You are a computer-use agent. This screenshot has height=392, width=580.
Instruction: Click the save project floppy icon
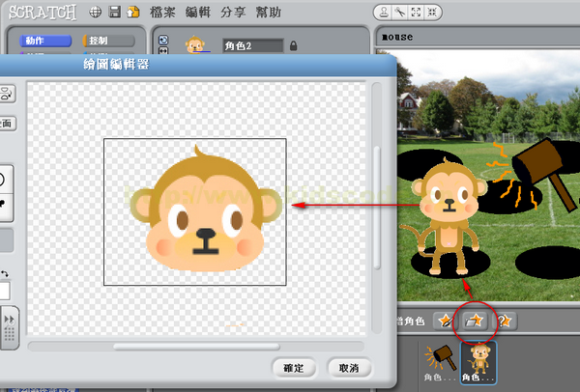(x=115, y=13)
